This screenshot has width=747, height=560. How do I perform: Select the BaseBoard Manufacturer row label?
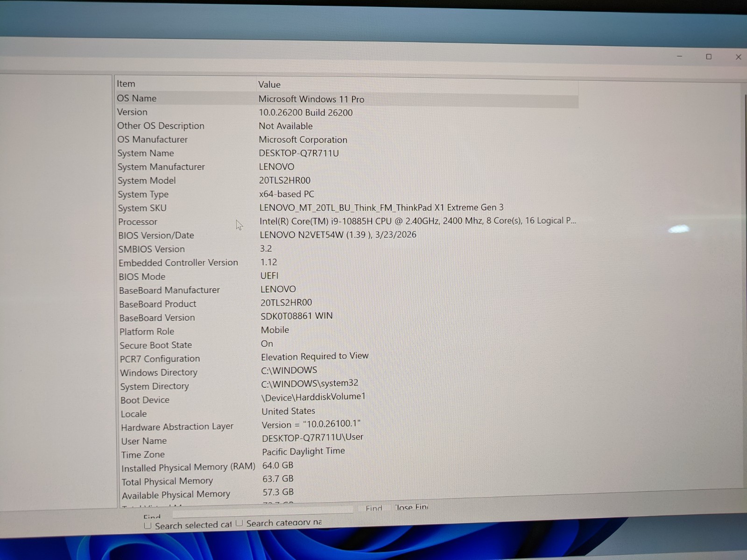pyautogui.click(x=169, y=290)
